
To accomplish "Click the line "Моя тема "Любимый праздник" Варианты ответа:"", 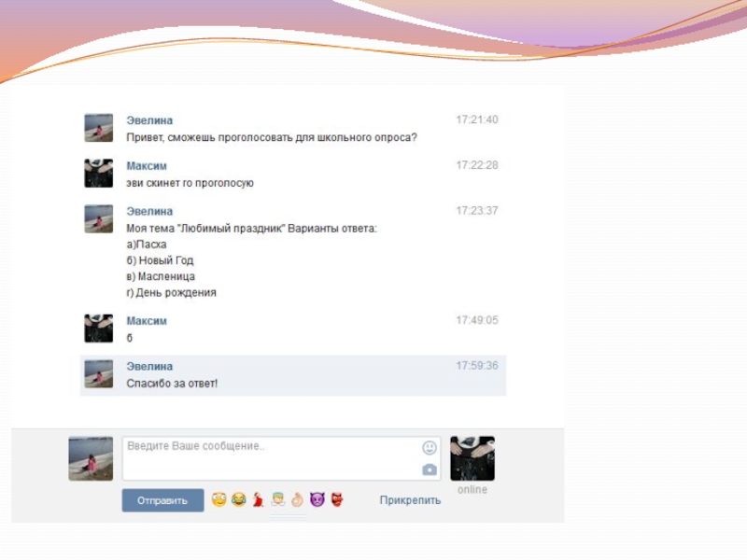I will (x=251, y=229).
